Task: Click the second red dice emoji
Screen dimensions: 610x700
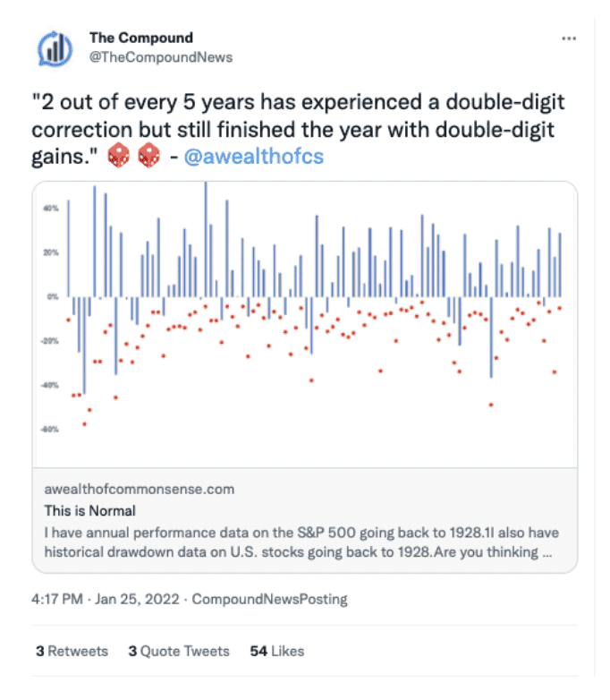Action: coord(149,156)
